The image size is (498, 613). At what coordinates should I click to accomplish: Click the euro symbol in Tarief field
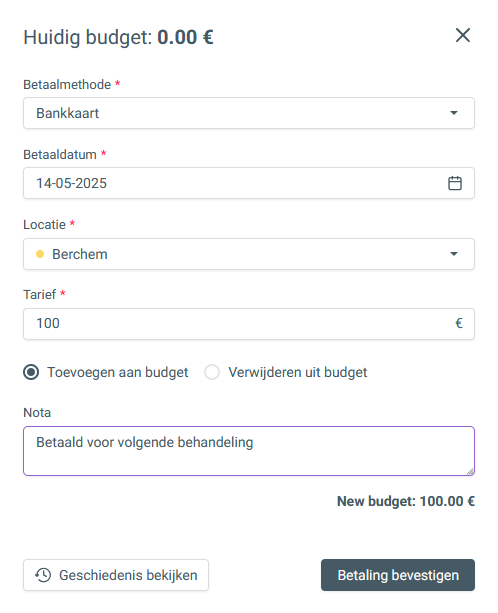click(x=459, y=323)
